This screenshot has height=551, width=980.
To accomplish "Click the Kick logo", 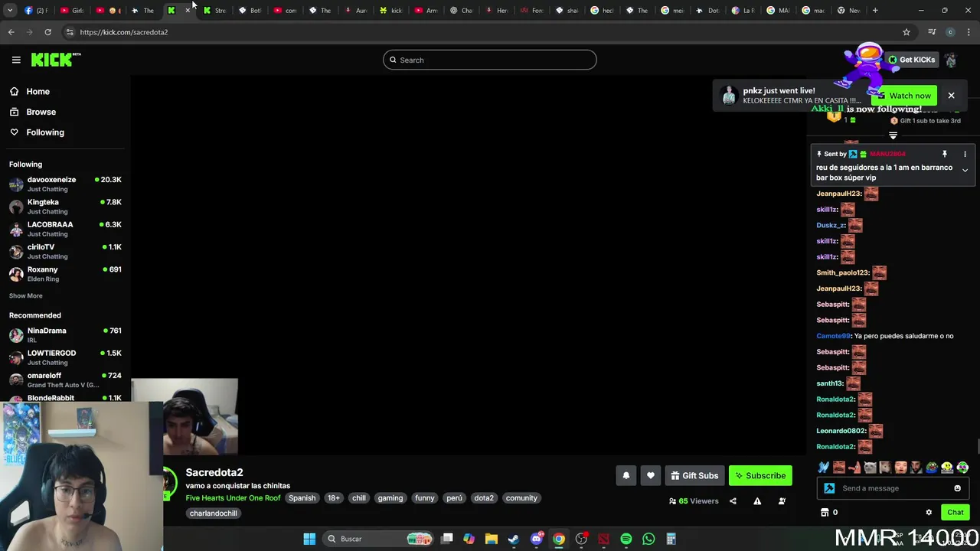I will click(x=55, y=60).
